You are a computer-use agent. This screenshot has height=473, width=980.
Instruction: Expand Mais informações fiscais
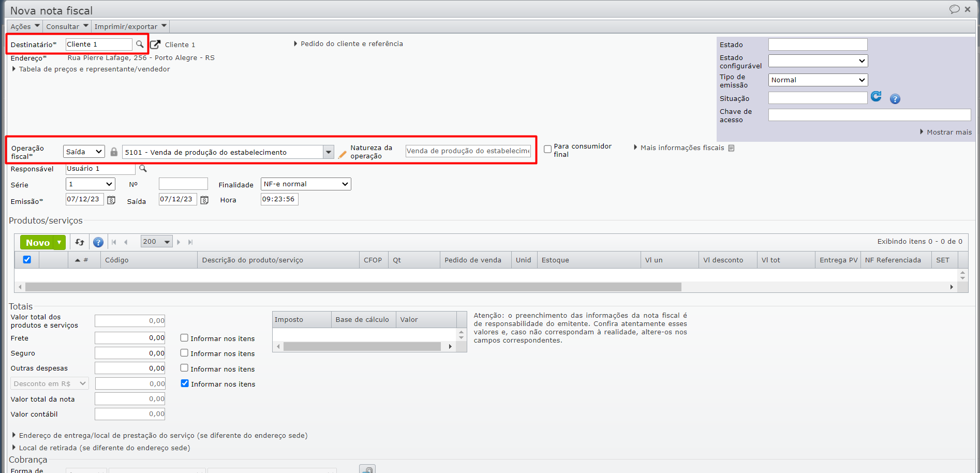tap(679, 148)
